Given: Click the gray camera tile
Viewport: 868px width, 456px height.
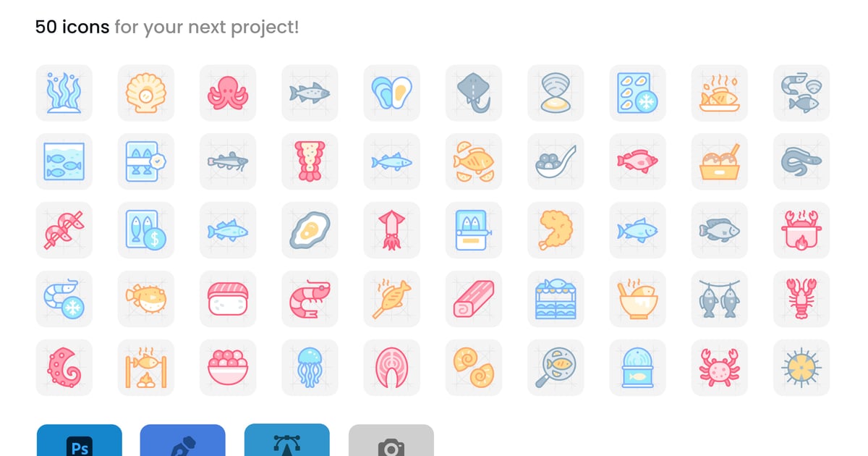Looking at the screenshot, I should [391, 440].
